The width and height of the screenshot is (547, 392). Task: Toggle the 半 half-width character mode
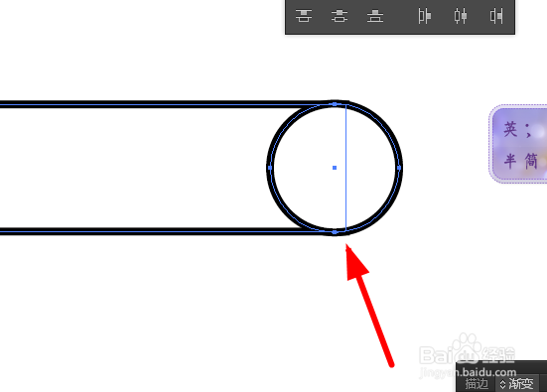point(510,161)
